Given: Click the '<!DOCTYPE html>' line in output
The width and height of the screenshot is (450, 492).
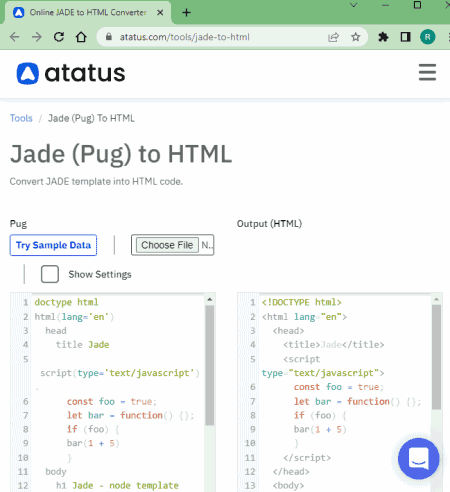Looking at the screenshot, I should [301, 302].
